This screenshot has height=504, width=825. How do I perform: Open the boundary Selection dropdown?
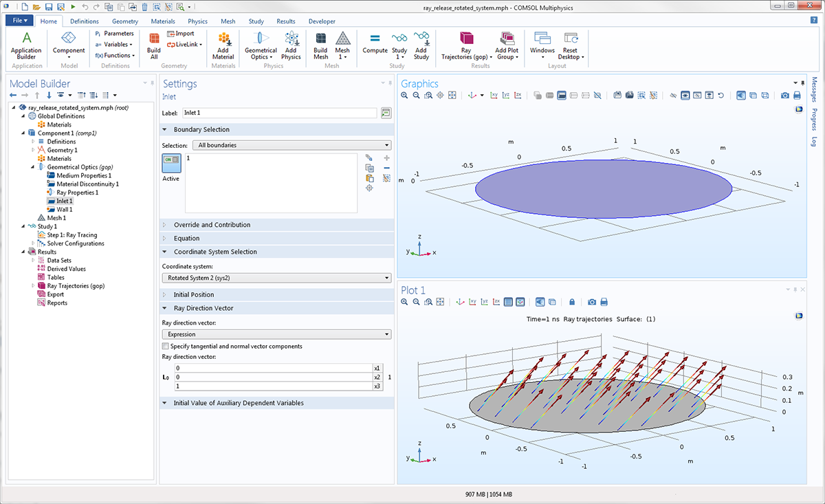coord(294,145)
